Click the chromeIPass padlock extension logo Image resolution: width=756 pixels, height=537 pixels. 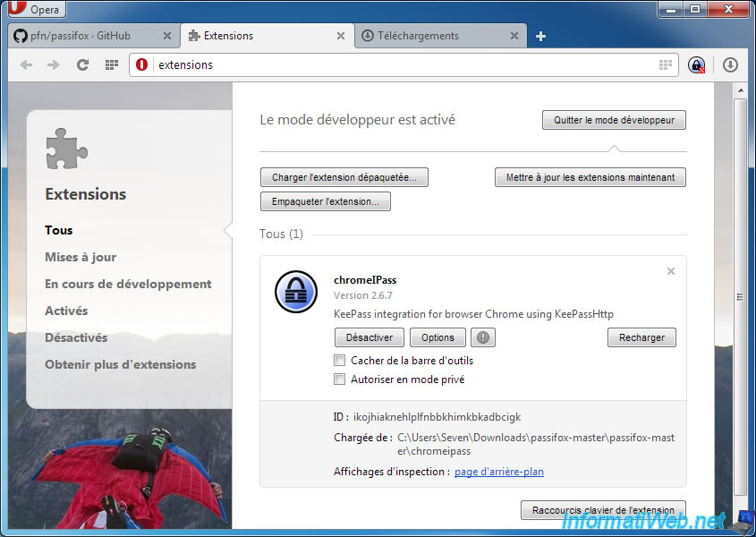pyautogui.click(x=296, y=292)
